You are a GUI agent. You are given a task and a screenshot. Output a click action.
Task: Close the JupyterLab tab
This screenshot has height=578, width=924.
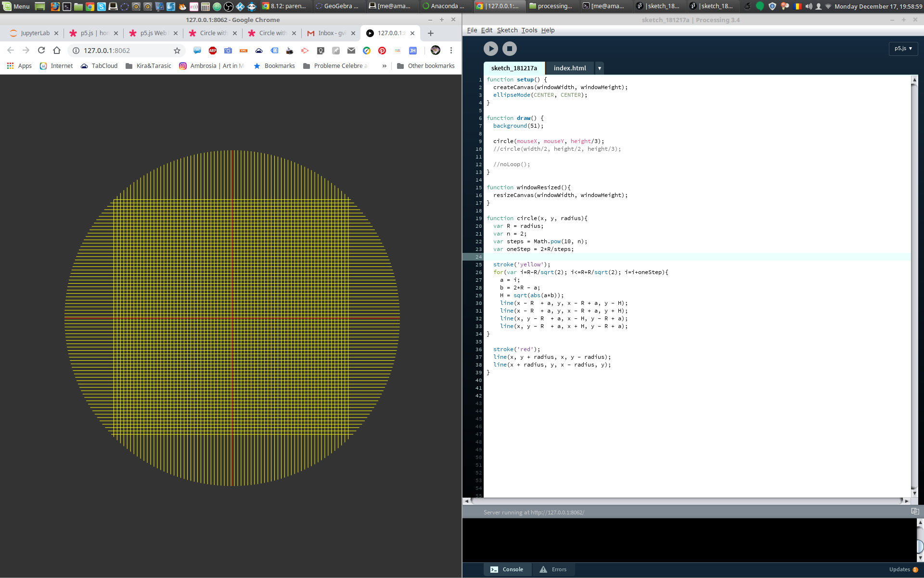56,33
